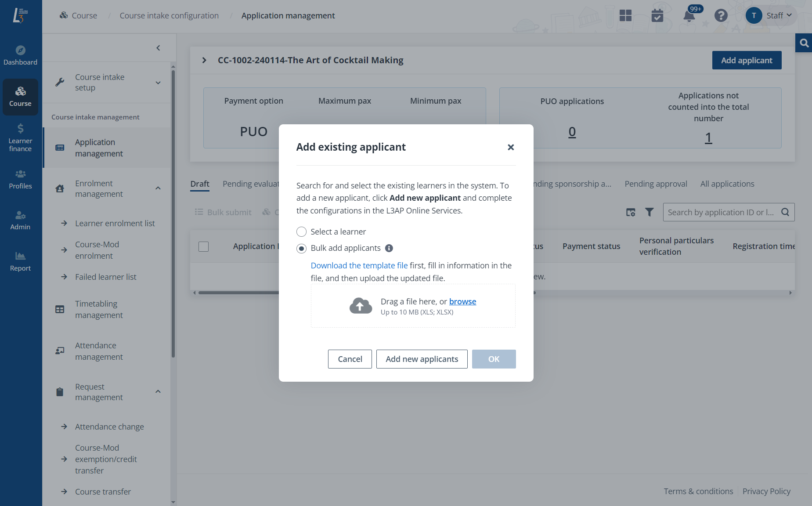Expand the Course intake setup section
812x506 pixels.
[x=158, y=82]
